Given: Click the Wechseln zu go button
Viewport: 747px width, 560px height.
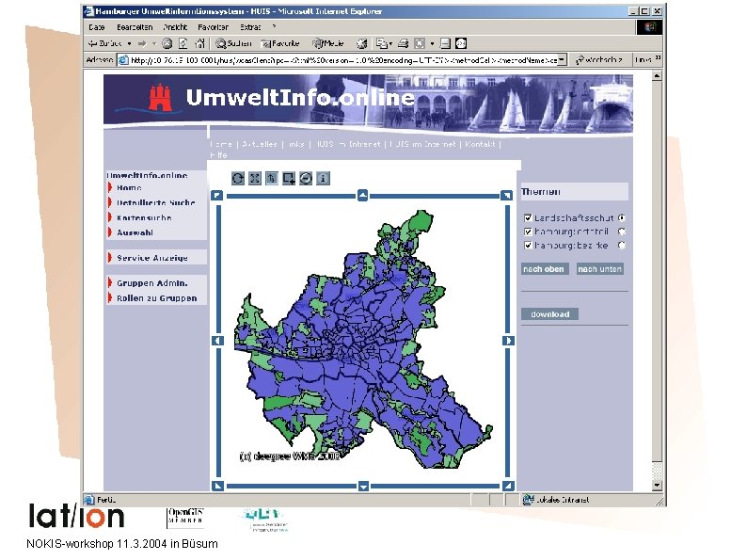Looking at the screenshot, I should point(599,59).
